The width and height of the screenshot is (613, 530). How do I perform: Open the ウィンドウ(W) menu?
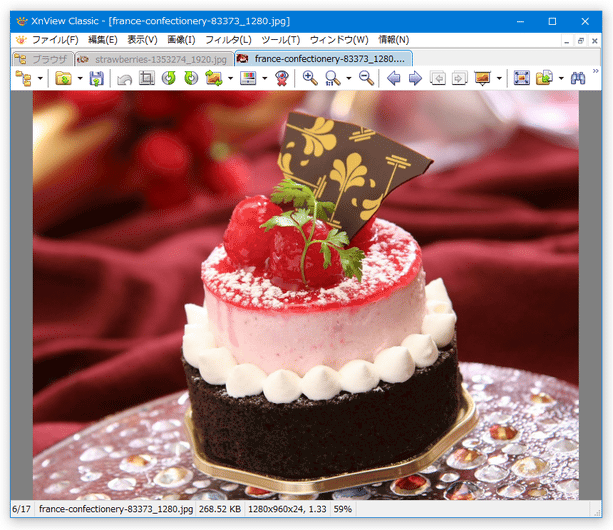coord(339,40)
